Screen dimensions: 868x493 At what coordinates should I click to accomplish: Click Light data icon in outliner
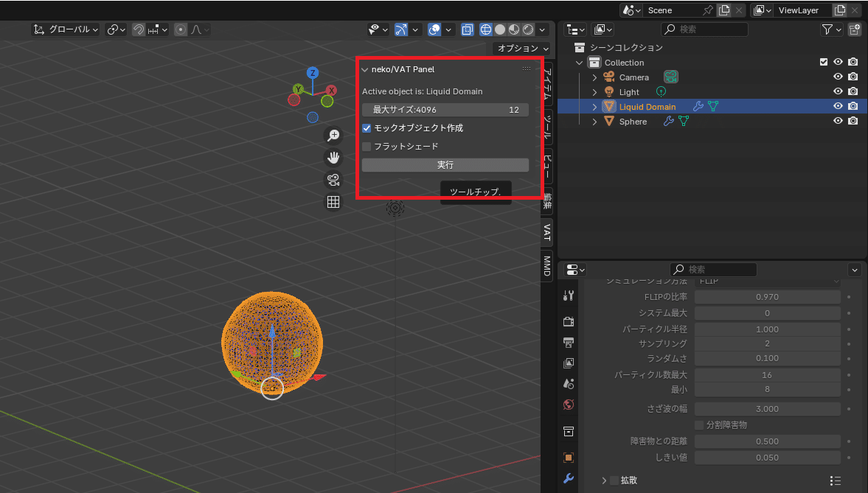[661, 92]
